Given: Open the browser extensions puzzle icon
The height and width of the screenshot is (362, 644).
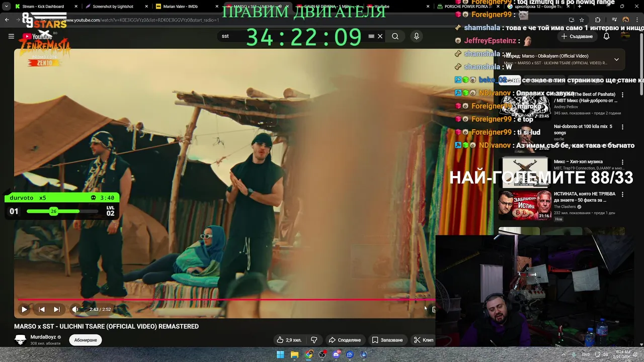Looking at the screenshot, I should point(598,20).
